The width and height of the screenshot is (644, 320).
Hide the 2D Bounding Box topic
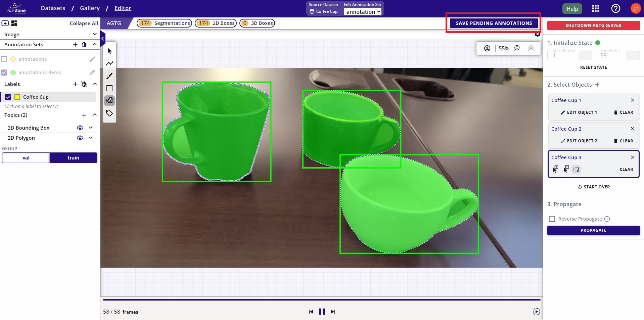pos(80,128)
